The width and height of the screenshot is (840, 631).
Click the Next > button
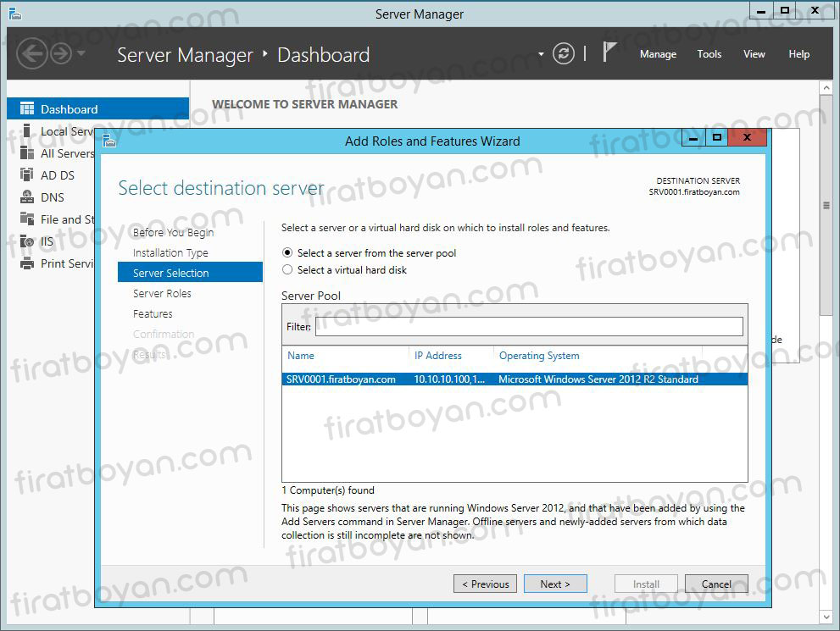(x=555, y=584)
